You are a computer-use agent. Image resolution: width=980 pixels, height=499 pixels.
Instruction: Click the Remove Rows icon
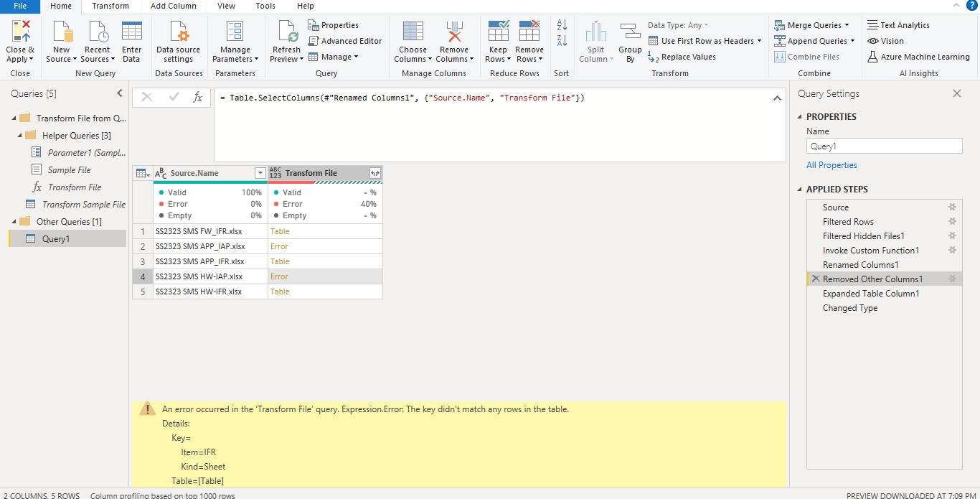pyautogui.click(x=529, y=32)
